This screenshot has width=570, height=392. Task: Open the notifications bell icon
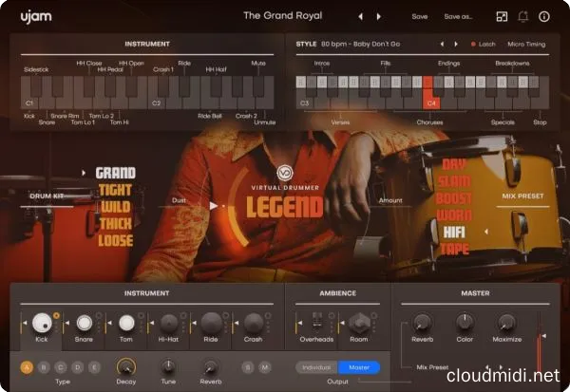pos(523,16)
